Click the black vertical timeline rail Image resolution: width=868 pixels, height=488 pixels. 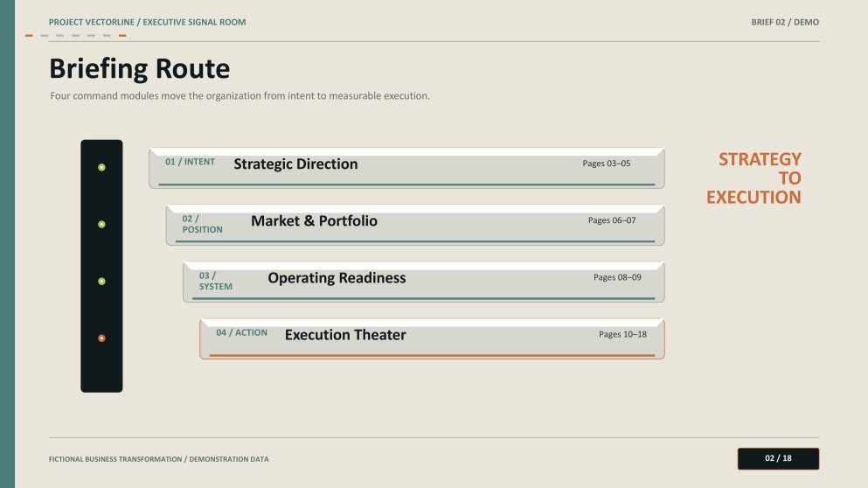click(102, 266)
